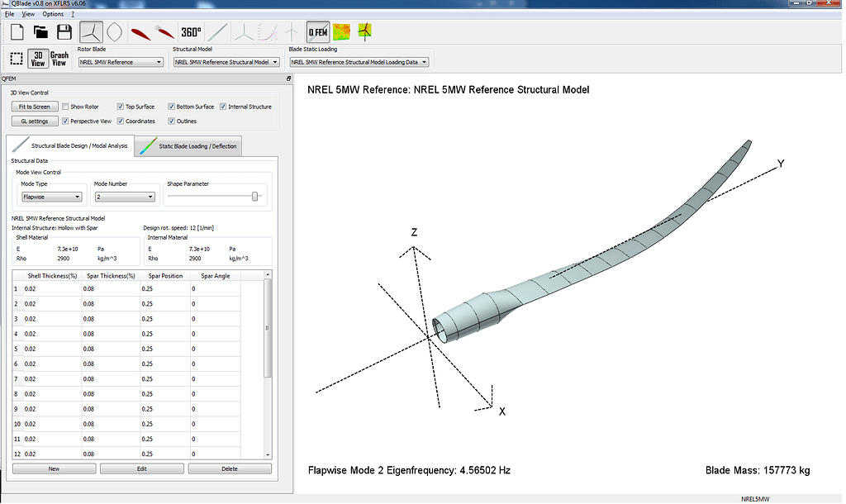Open the 360° Polar Extrapolation module
846x504 pixels.
[189, 31]
